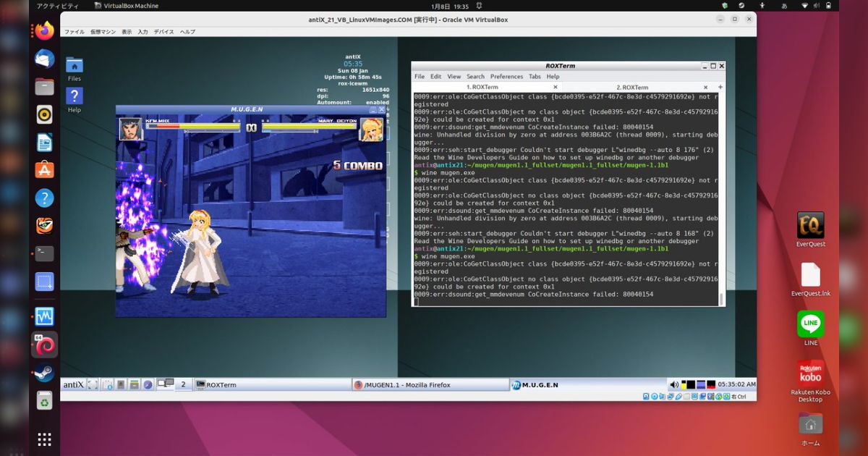Open the Preferences menu in ROXTerm
The width and height of the screenshot is (868, 456).
(x=506, y=77)
